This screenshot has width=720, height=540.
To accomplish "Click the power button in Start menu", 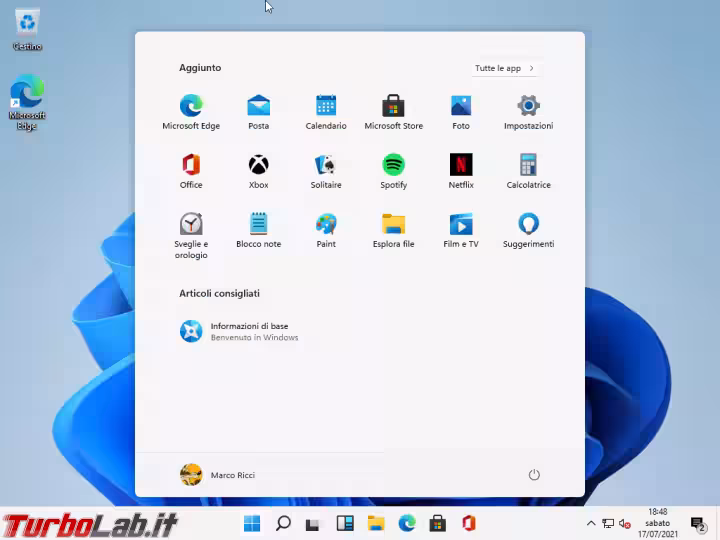I will (x=534, y=475).
